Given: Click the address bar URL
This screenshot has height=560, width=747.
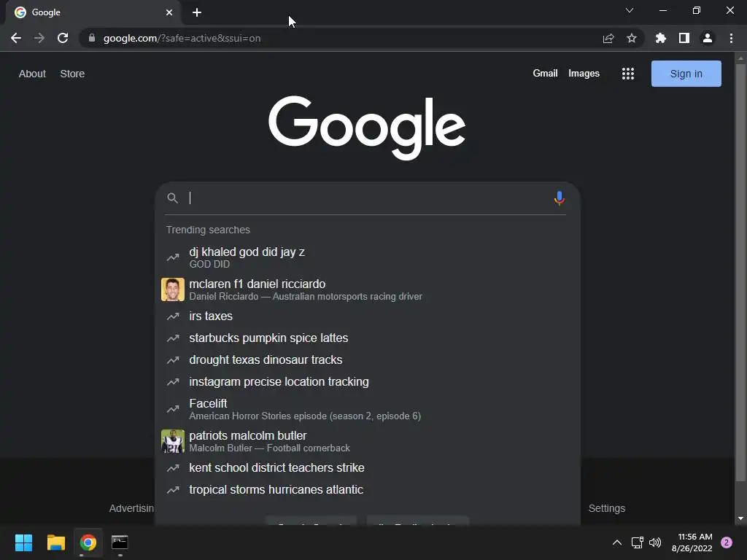Looking at the screenshot, I should coord(182,38).
